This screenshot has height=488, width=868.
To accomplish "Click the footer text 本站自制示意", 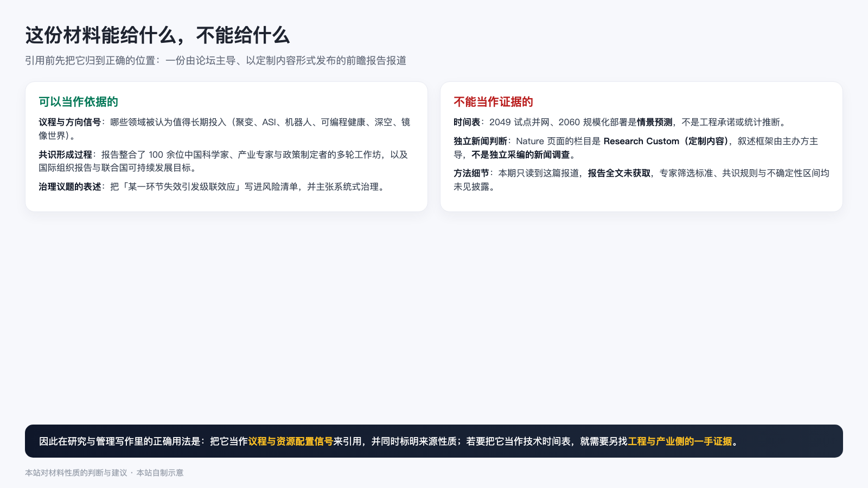I will 160,473.
